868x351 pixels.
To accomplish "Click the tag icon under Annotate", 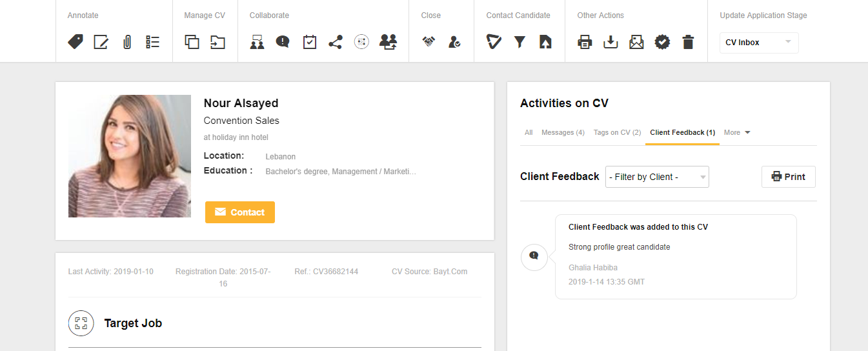I will coord(76,43).
